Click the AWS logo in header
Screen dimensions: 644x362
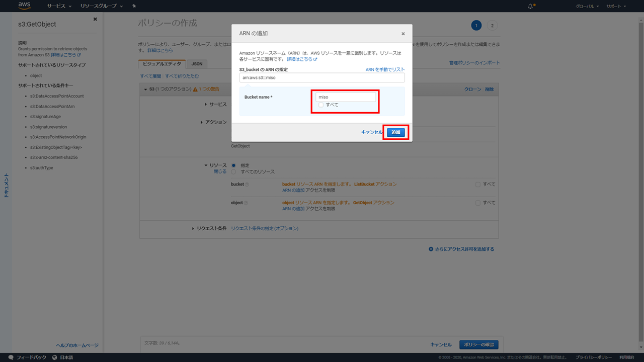tap(24, 6)
